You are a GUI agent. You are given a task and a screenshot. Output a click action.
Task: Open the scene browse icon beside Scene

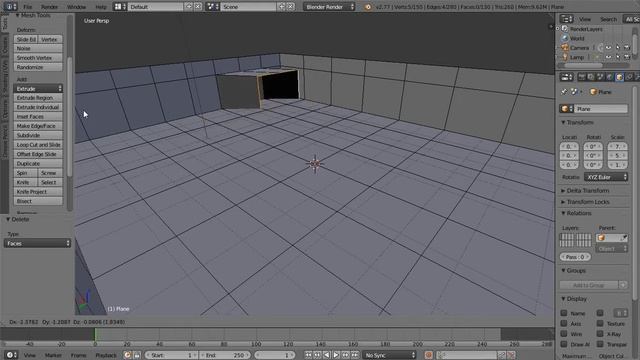click(212, 7)
